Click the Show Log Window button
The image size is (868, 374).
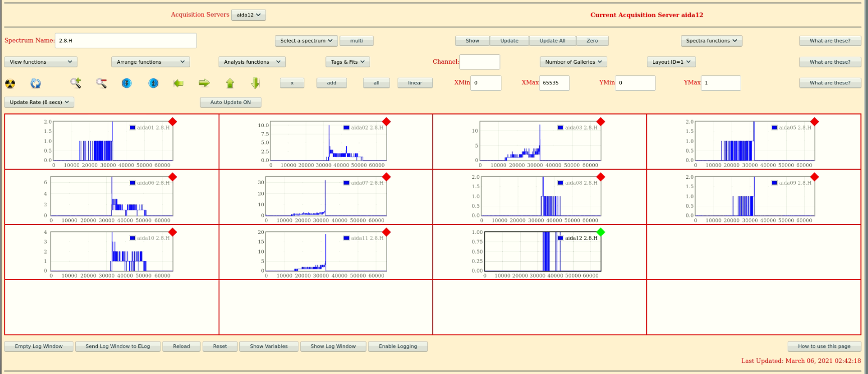333,346
